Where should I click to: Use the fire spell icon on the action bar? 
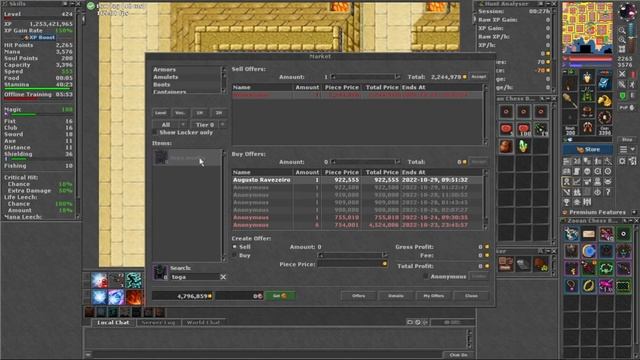point(134,297)
